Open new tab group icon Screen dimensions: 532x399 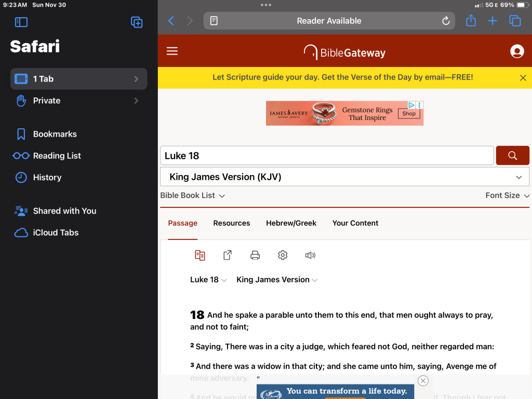tap(136, 22)
